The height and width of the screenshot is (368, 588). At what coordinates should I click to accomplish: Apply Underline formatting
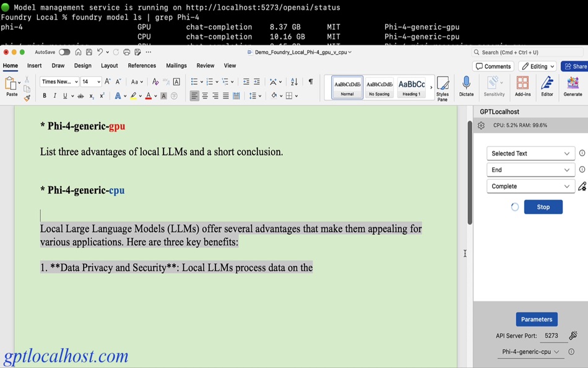click(x=65, y=96)
